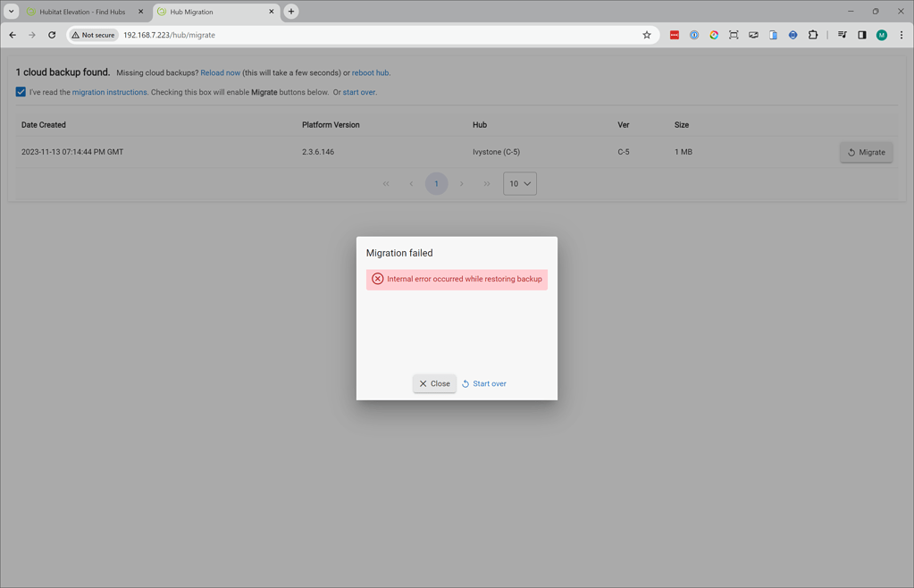Bookmark the page via the star icon

pyautogui.click(x=647, y=34)
